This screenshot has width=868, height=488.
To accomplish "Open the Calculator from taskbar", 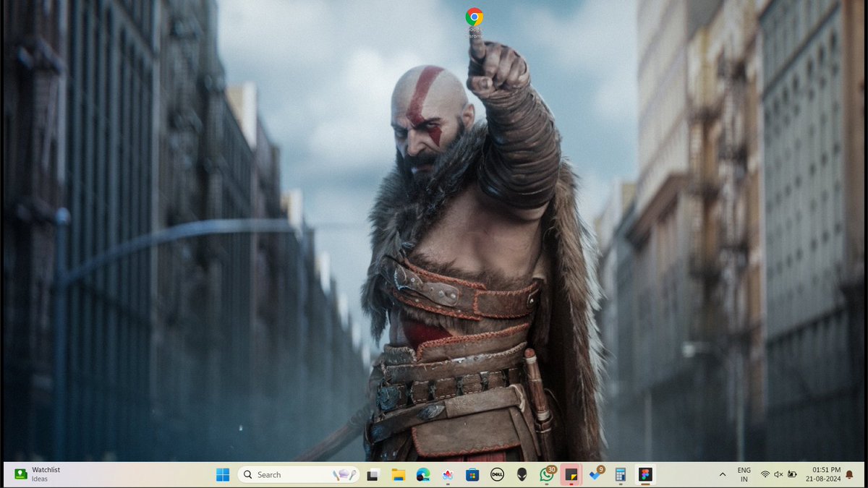I will point(620,475).
